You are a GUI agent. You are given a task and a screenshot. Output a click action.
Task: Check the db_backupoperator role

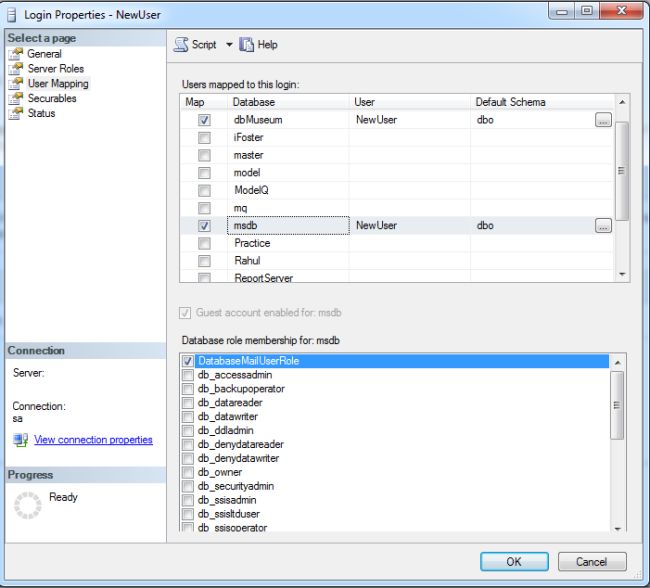(x=188, y=389)
